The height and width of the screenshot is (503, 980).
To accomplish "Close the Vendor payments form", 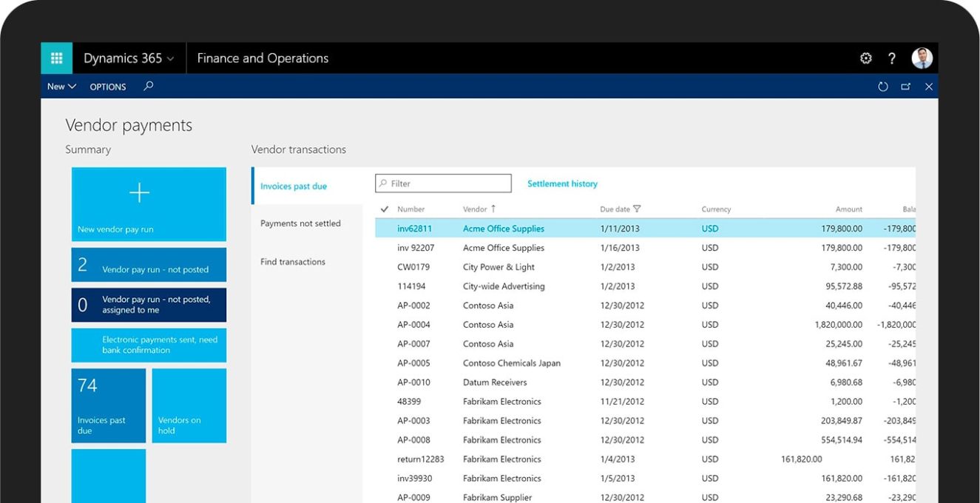I will pyautogui.click(x=929, y=87).
